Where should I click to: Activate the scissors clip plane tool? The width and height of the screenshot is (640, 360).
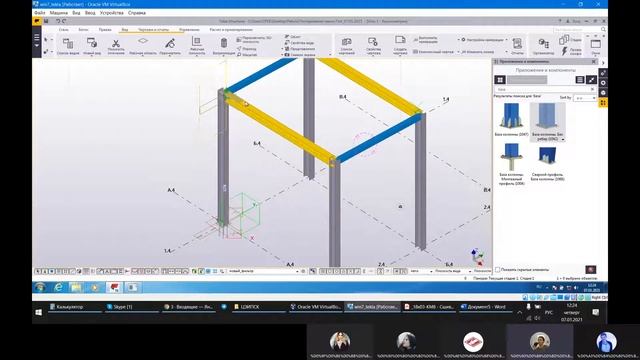point(116,46)
